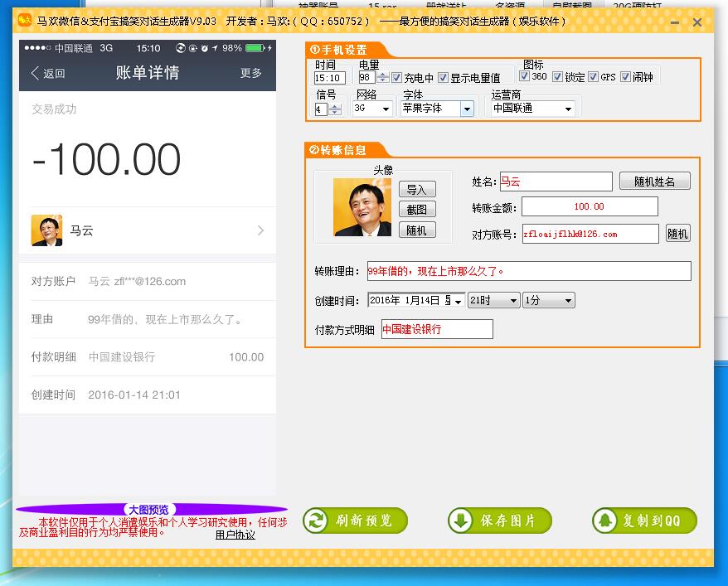Click the app logo icon in title bar

(x=25, y=22)
